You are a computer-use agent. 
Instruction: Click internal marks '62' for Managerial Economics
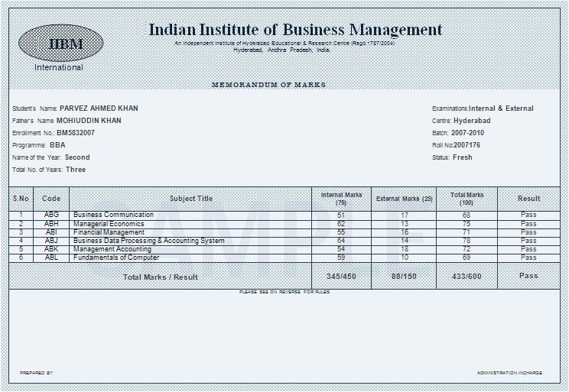pyautogui.click(x=341, y=224)
